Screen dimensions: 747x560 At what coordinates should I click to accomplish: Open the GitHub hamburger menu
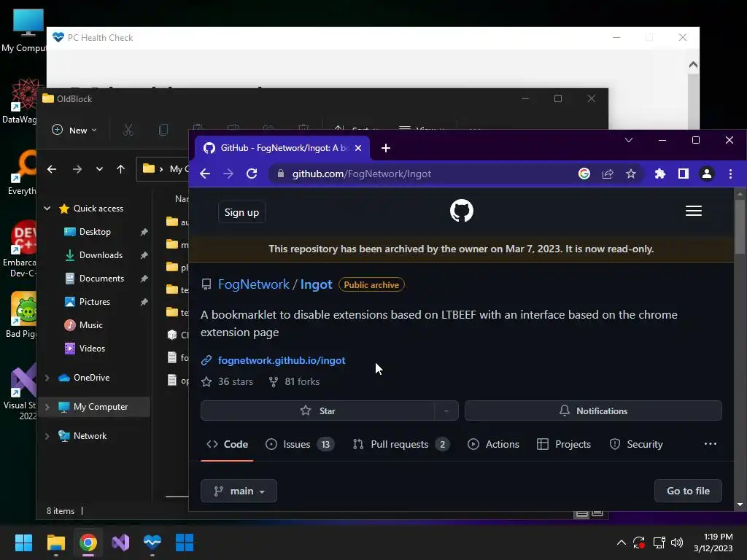click(x=694, y=211)
